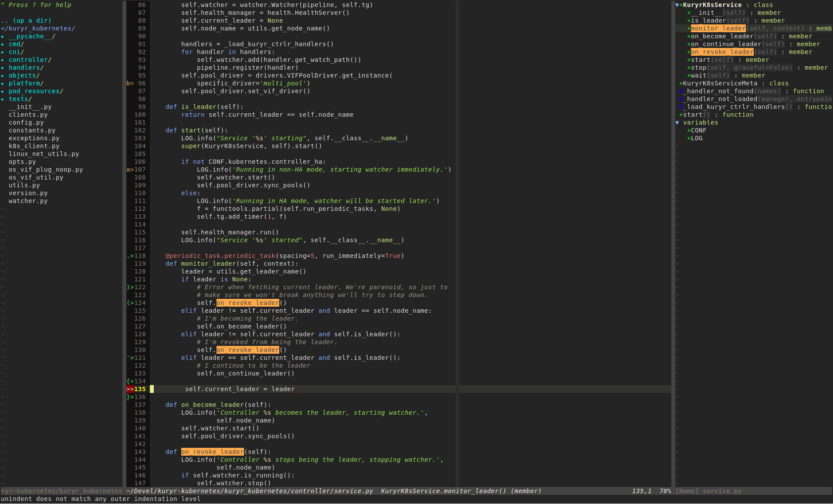Expand the KuryrK8sServiceMeta class in Tagbar
833x504 pixels.
pos(680,83)
